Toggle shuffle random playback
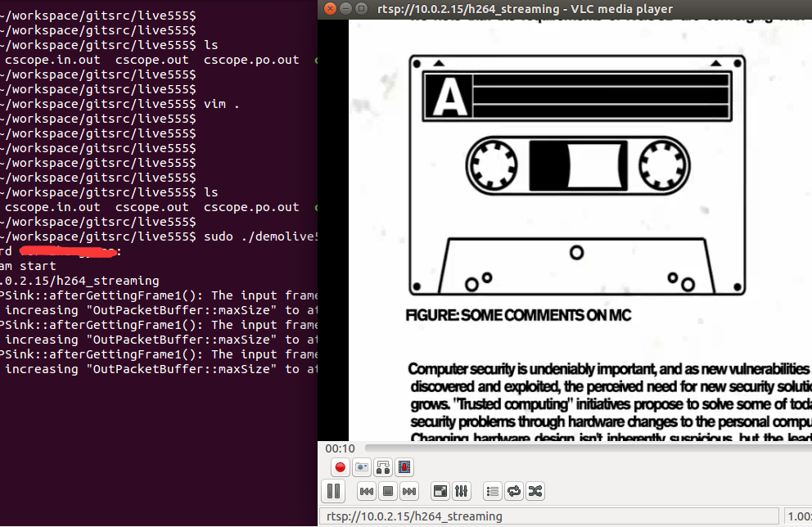 click(535, 491)
